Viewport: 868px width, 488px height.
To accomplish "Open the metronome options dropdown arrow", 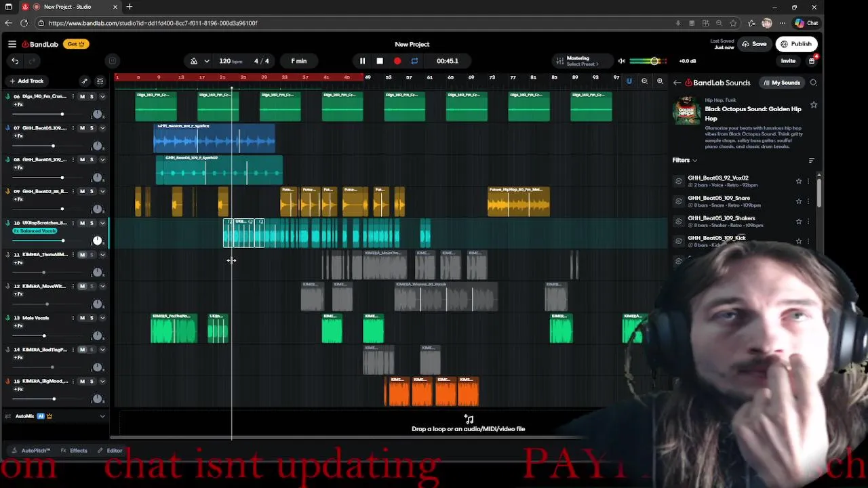I will 207,61.
